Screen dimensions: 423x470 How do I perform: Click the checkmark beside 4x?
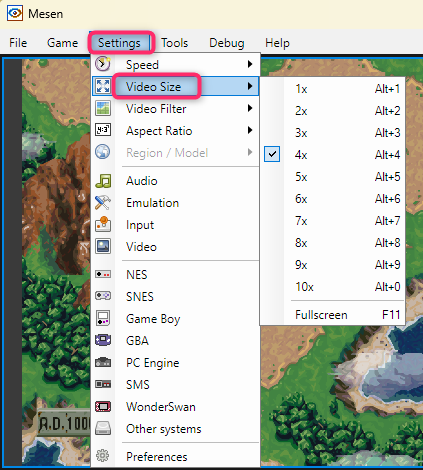(x=272, y=154)
